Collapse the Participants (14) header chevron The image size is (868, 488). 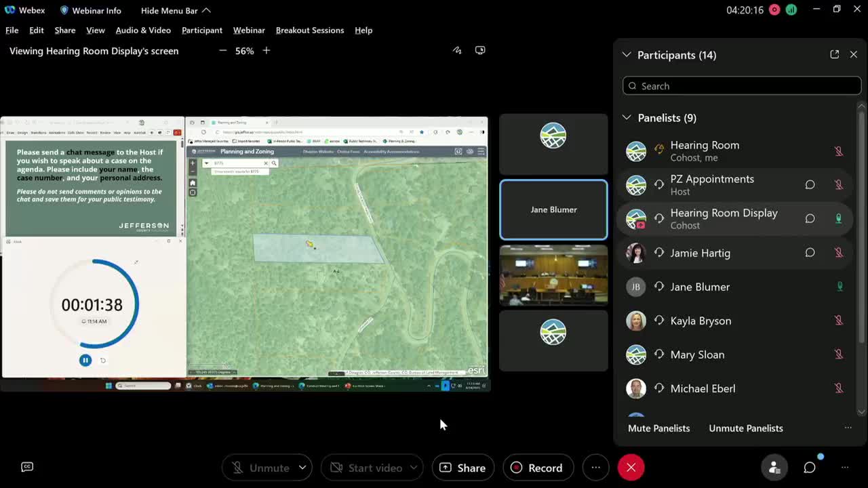[x=627, y=55]
